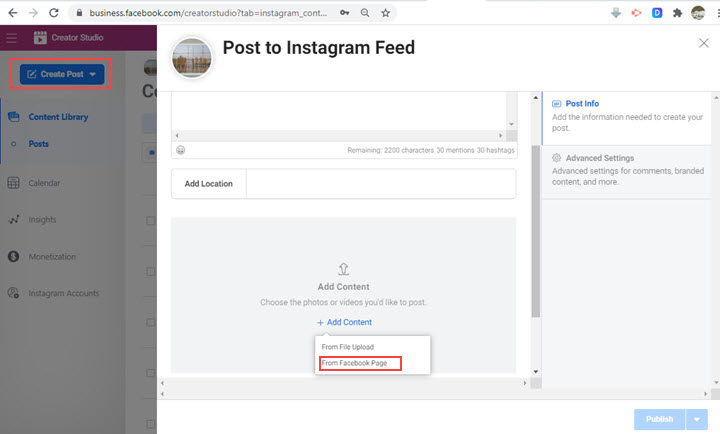Expand the Advanced Settings section

click(x=598, y=158)
